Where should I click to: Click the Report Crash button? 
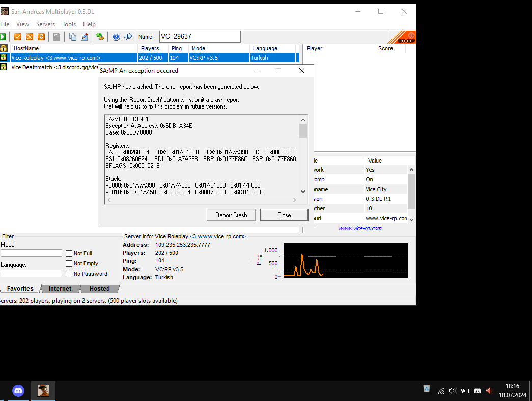(231, 215)
